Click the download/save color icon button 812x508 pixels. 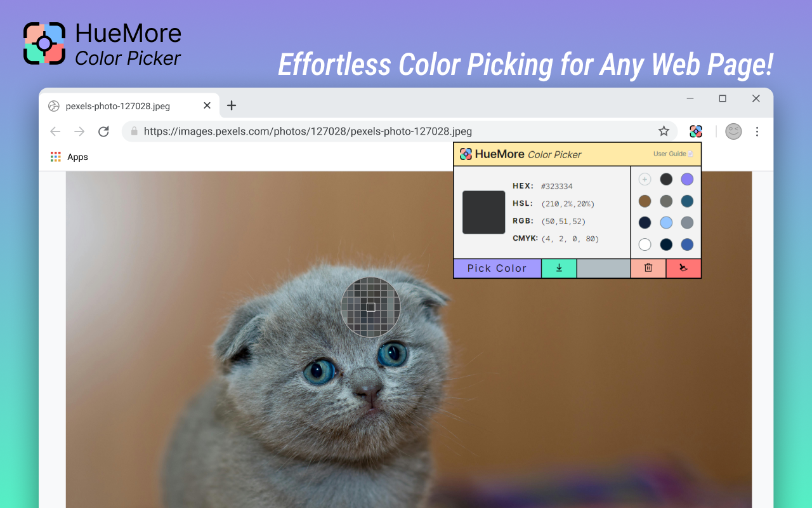click(559, 268)
